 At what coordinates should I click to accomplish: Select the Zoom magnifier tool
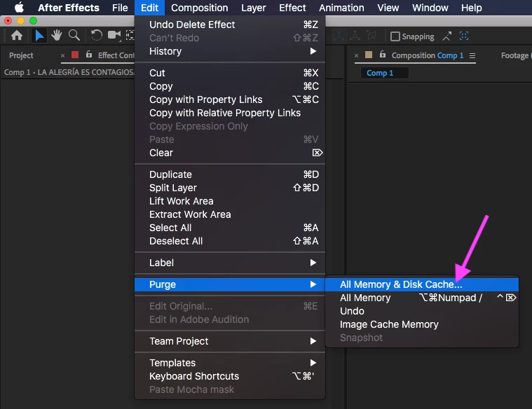(x=74, y=35)
